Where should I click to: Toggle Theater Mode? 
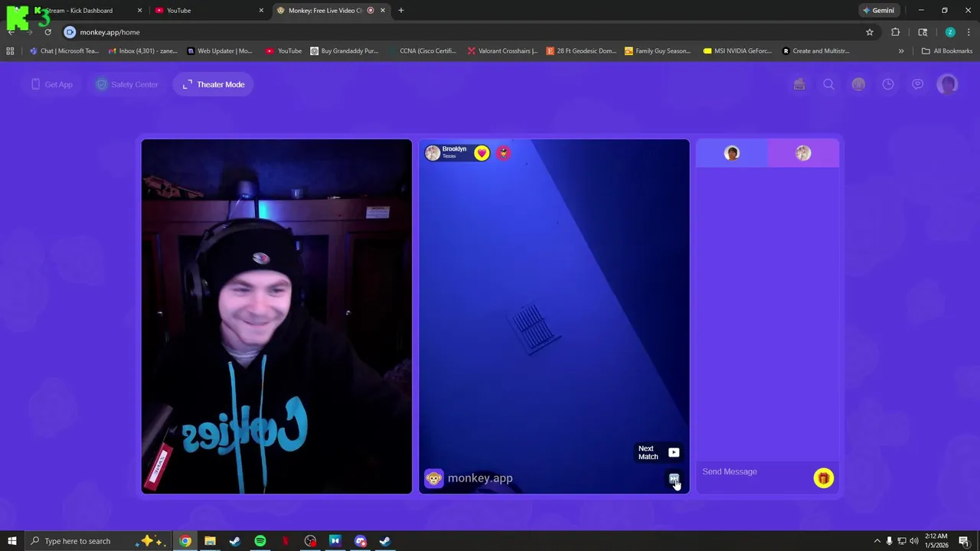click(214, 84)
